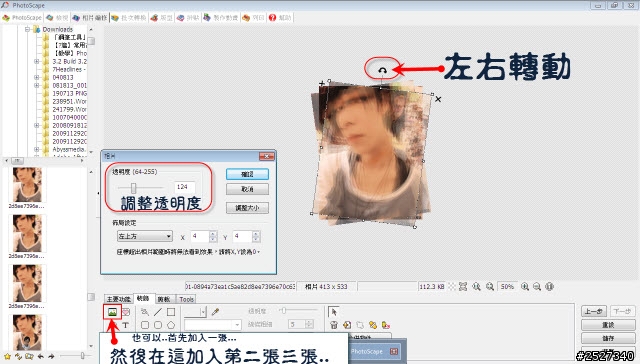640x364 pixels.
Task: Click the eyedropper color picker icon
Action: pyautogui.click(x=215, y=312)
